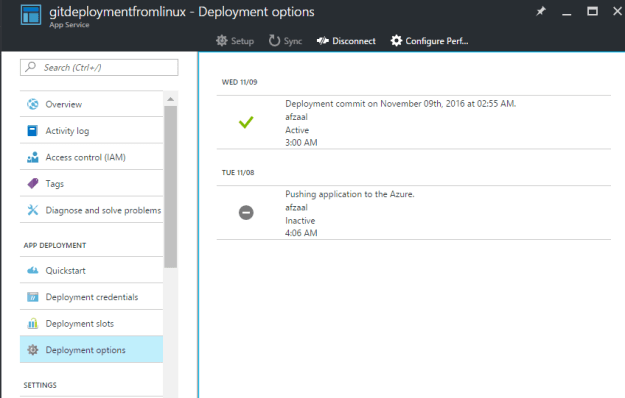Click the purple Tags icon
625x398 pixels.
click(x=33, y=184)
